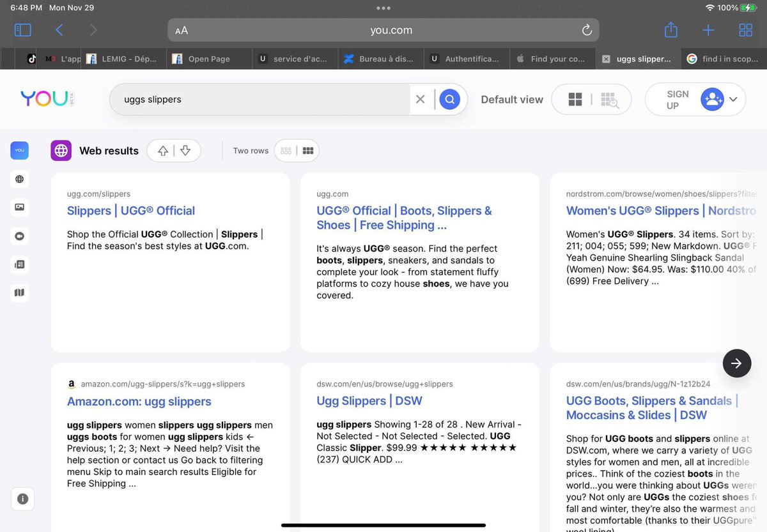Switch to the Authentifica... tab
The image size is (767, 532).
[x=468, y=59]
